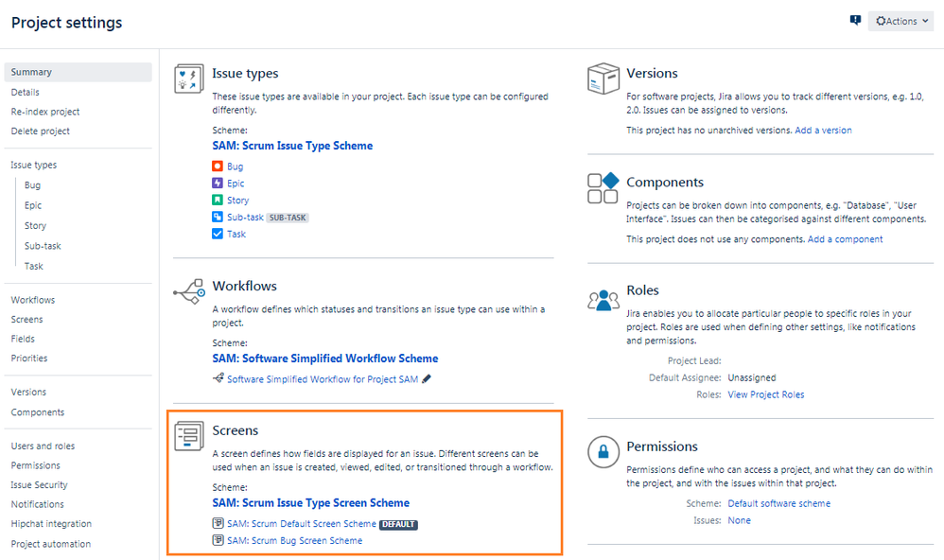Open the Task issue type link
This screenshot has height=560, width=944.
pyautogui.click(x=236, y=234)
